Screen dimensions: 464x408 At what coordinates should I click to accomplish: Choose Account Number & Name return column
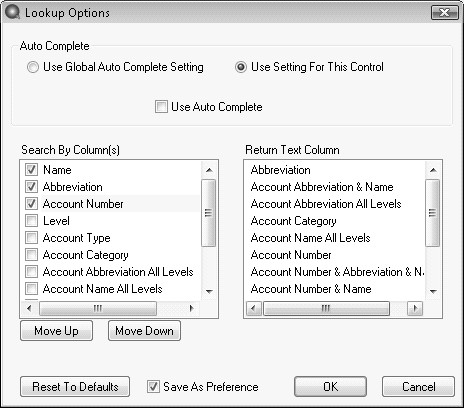pos(311,289)
